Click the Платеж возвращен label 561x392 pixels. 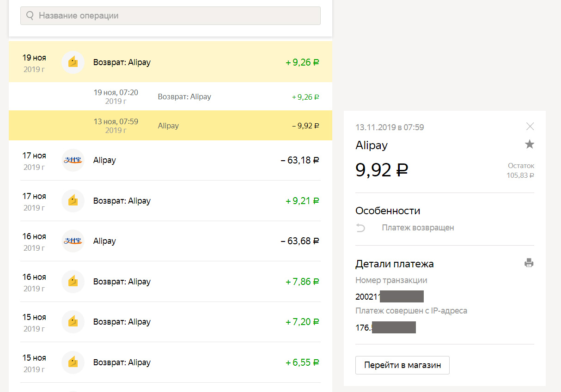[418, 228]
